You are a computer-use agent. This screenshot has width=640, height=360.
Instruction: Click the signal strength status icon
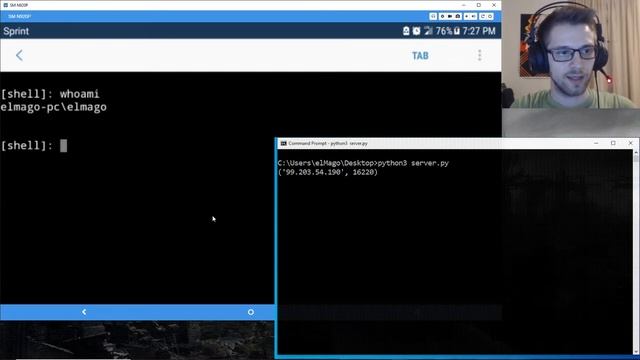[428, 31]
